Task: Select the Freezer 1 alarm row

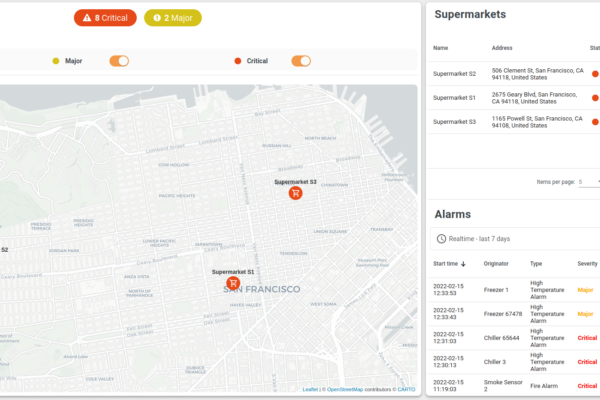Action: pos(510,290)
